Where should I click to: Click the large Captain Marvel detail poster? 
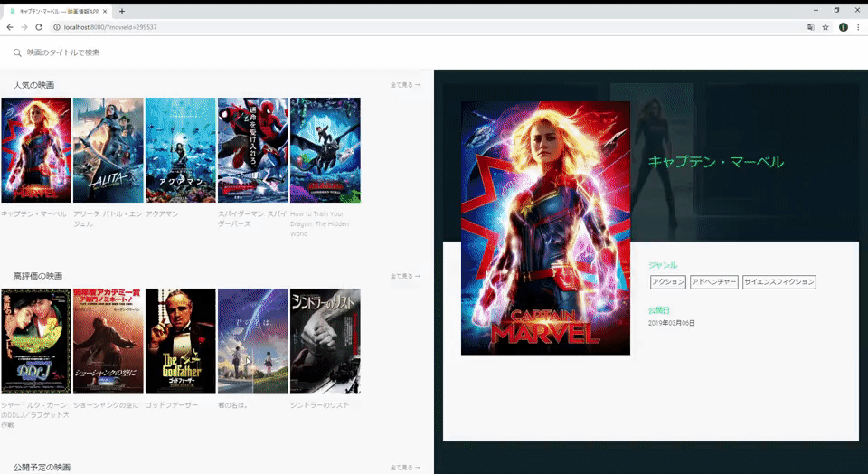click(x=545, y=228)
